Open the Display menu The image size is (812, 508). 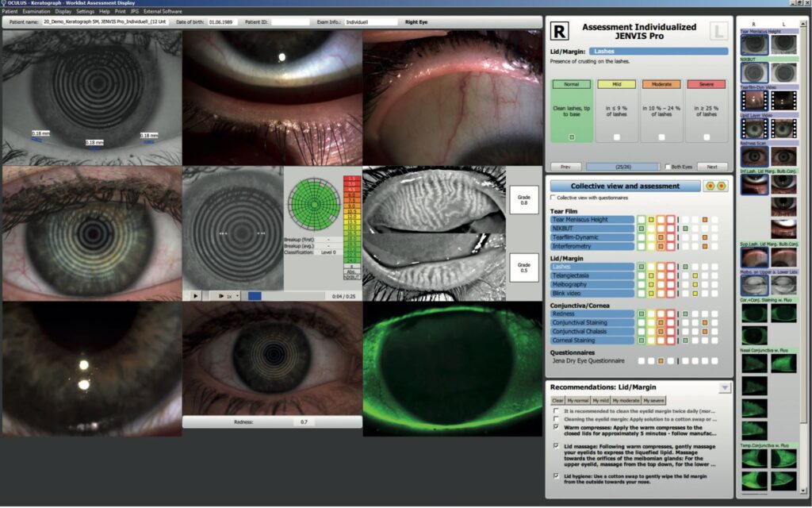[63, 11]
